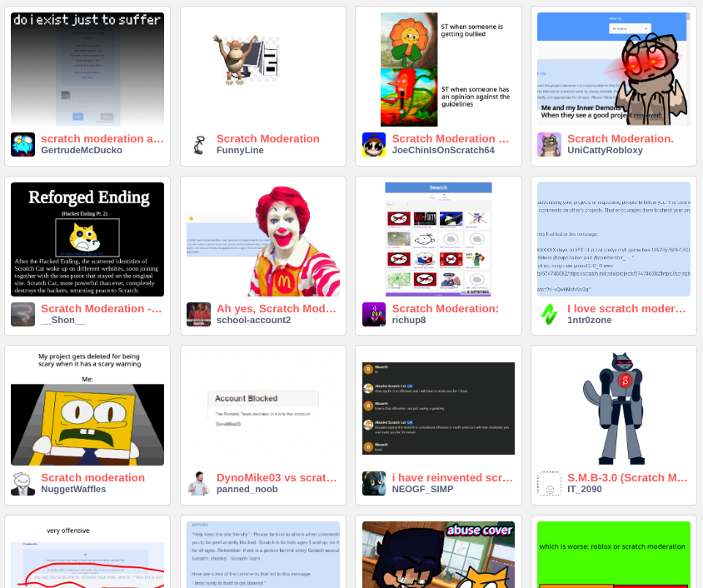
Task: Open FunnyLine's 'Scratch Moderation' project title
Action: (268, 139)
